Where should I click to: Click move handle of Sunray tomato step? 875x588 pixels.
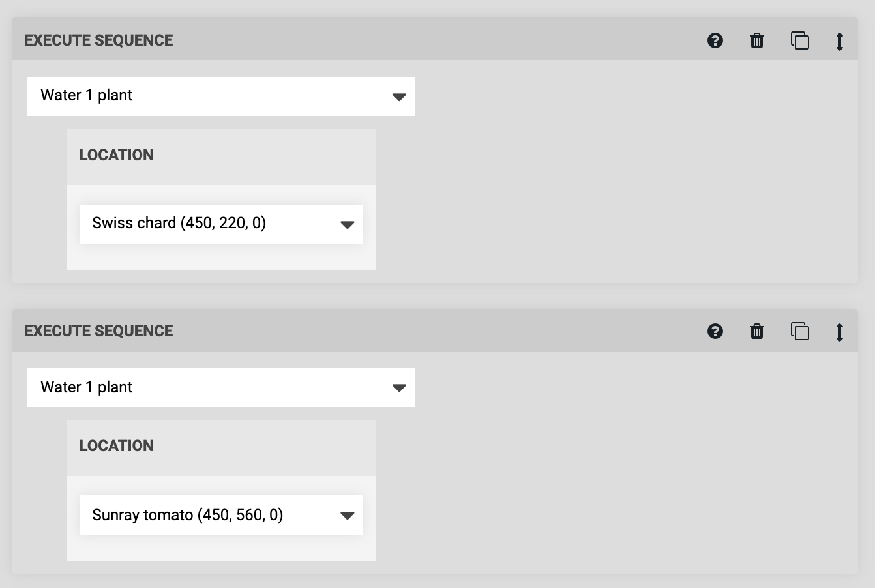click(x=840, y=332)
